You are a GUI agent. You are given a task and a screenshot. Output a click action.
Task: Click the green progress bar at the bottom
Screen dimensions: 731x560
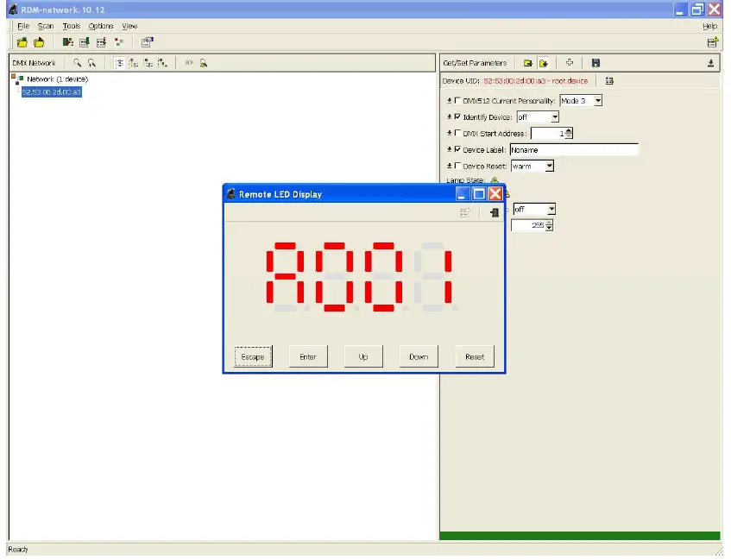pos(578,535)
